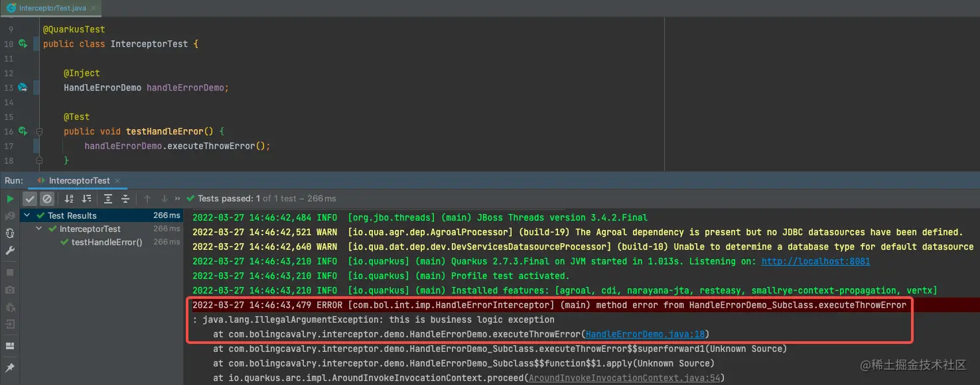This screenshot has height=385, width=980.
Task: Sort test results alphabetically
Action: (x=69, y=199)
